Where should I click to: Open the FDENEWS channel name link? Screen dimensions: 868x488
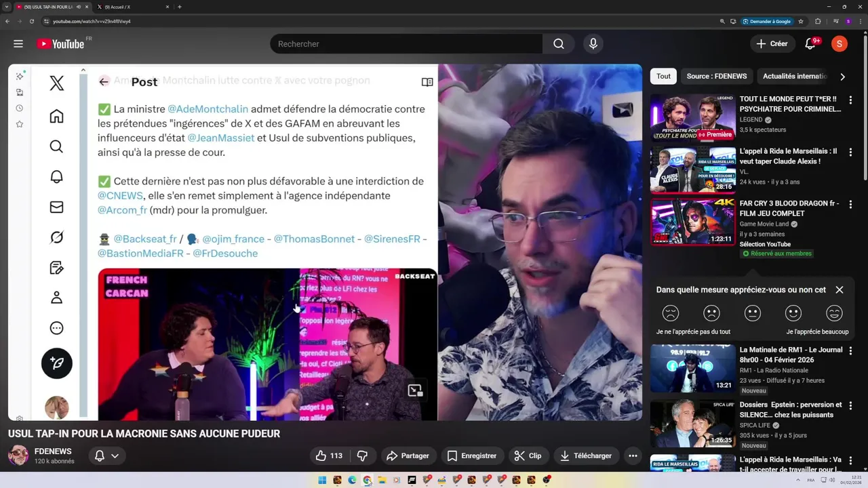click(x=53, y=451)
